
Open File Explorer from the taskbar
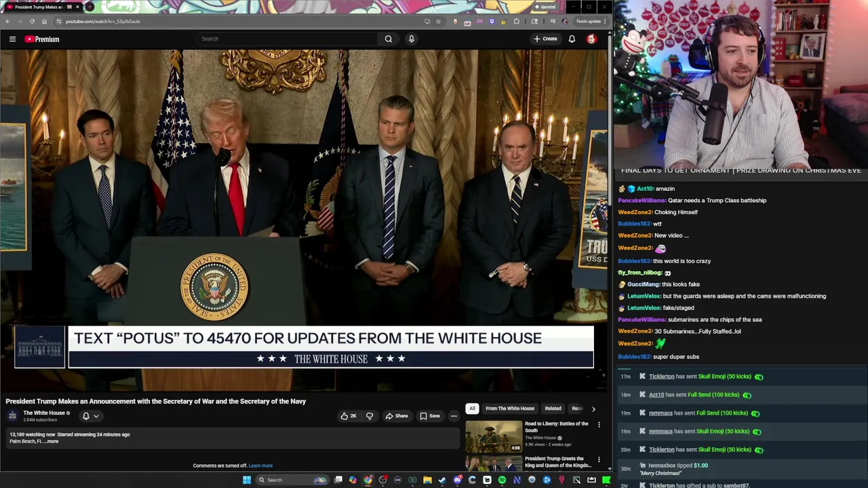click(427, 480)
